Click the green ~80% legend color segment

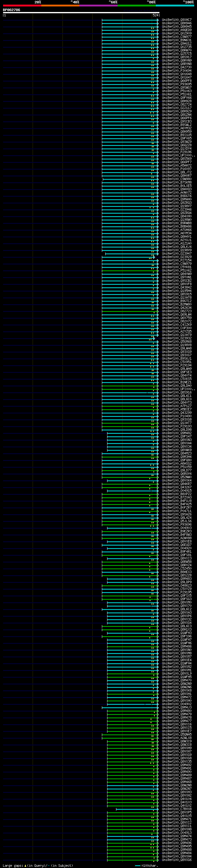137,6
